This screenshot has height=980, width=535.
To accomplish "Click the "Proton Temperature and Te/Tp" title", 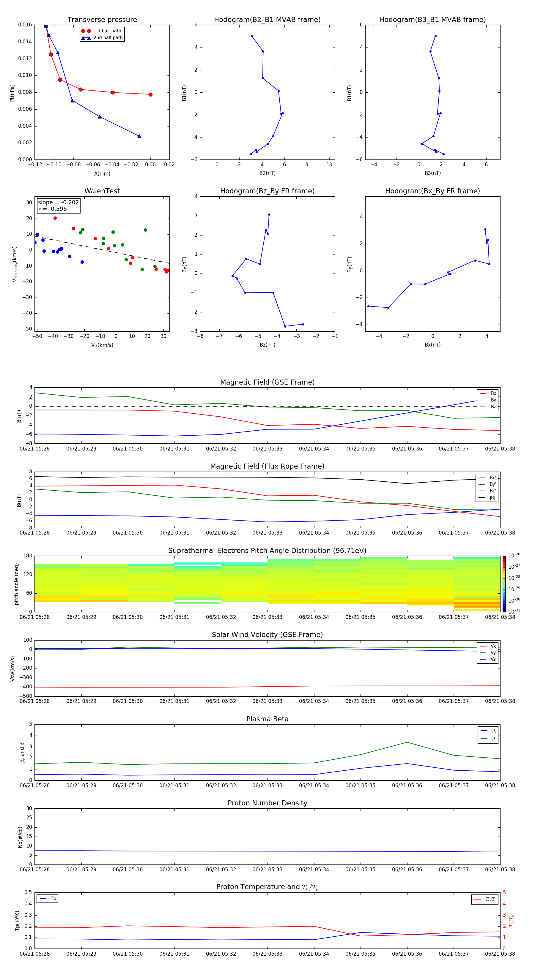I will (267, 887).
